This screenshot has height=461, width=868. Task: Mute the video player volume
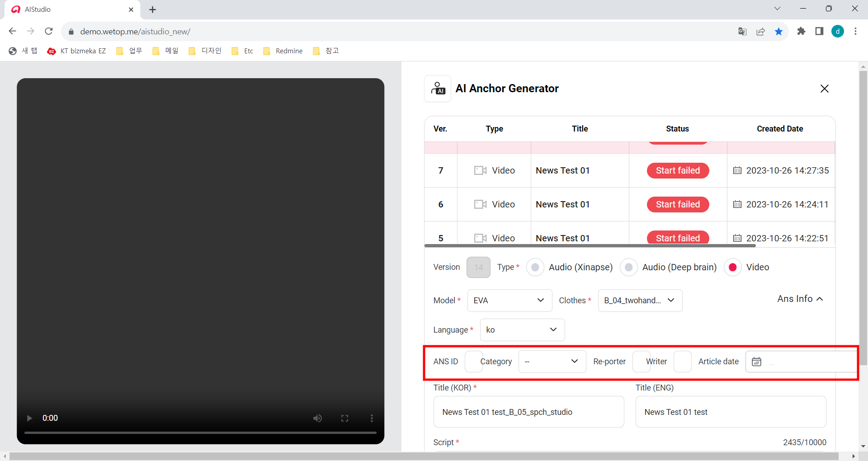point(317,418)
